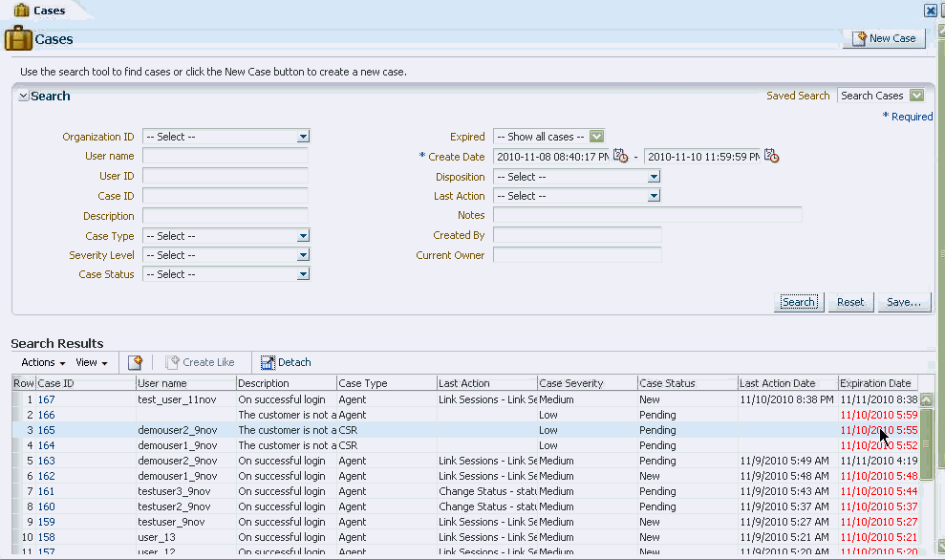Click expiration date 11/10/2010 5:59 cell

879,415
